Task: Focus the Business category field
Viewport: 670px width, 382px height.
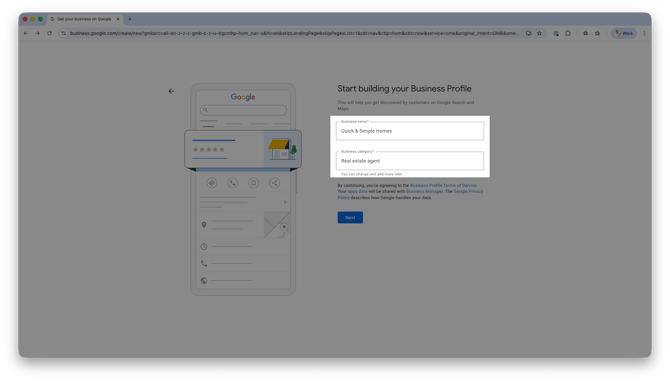Action: click(410, 161)
